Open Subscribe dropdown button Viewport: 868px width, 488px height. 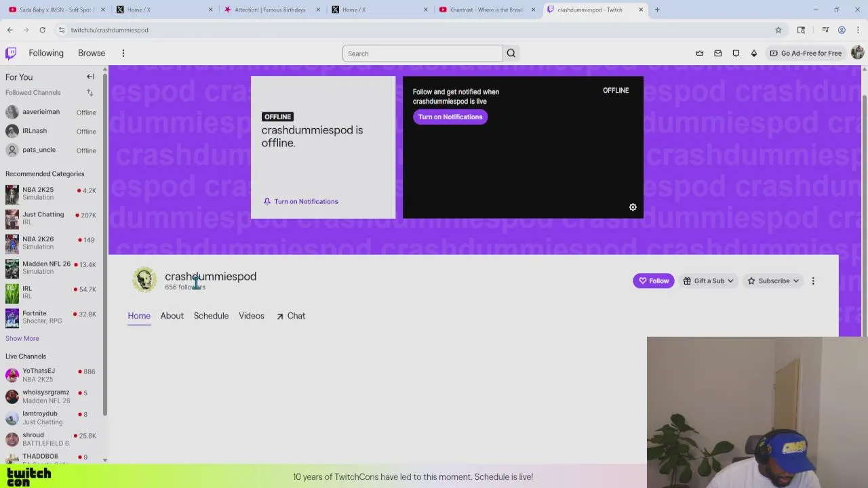point(773,281)
